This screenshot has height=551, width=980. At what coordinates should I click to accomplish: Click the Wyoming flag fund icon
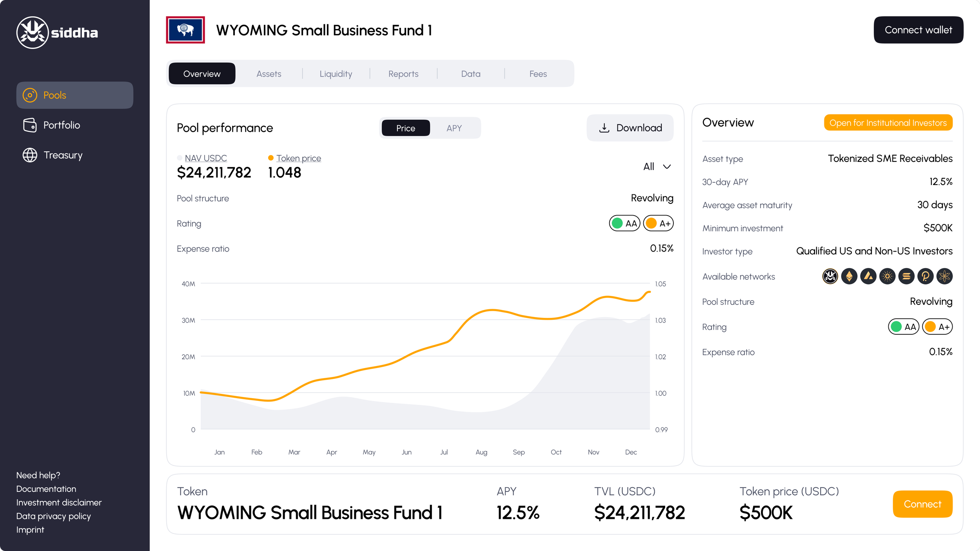click(185, 30)
